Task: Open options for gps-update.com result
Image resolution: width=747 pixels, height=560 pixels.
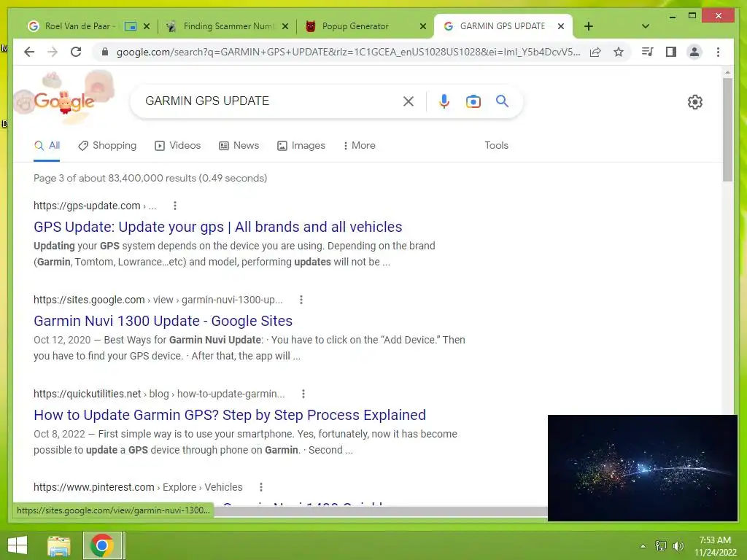Action: click(175, 206)
